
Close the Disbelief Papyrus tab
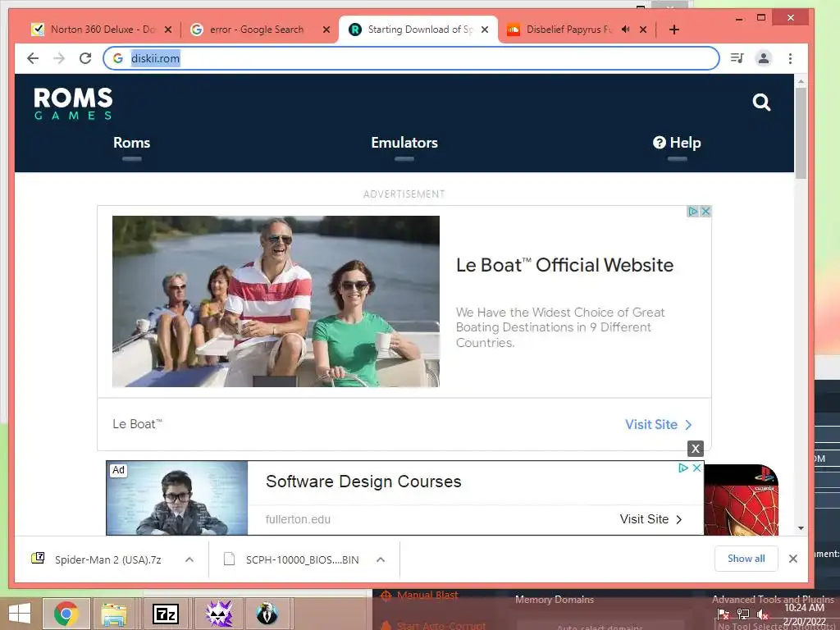pyautogui.click(x=643, y=30)
